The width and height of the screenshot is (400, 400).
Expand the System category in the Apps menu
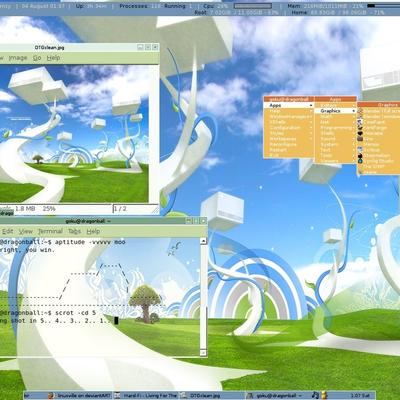click(335, 144)
